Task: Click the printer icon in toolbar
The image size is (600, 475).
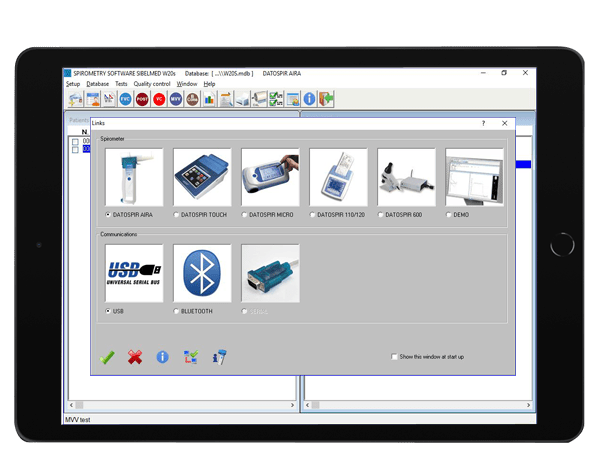Action: click(243, 100)
